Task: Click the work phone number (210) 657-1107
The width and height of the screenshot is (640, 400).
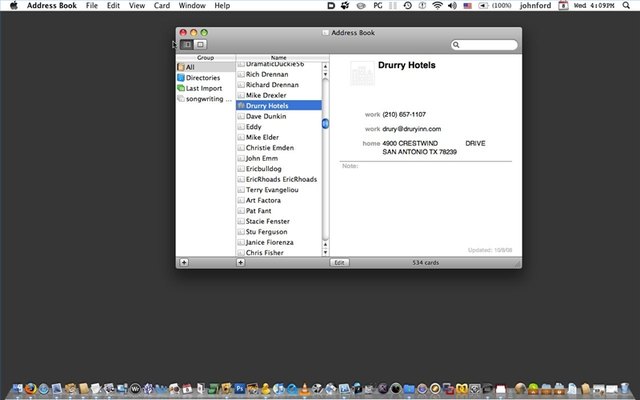Action: coord(404,115)
